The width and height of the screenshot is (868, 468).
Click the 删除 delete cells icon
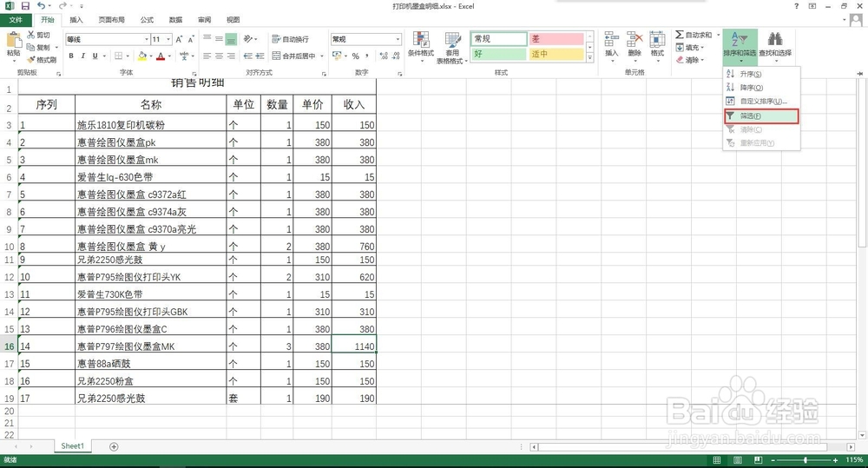coord(635,39)
